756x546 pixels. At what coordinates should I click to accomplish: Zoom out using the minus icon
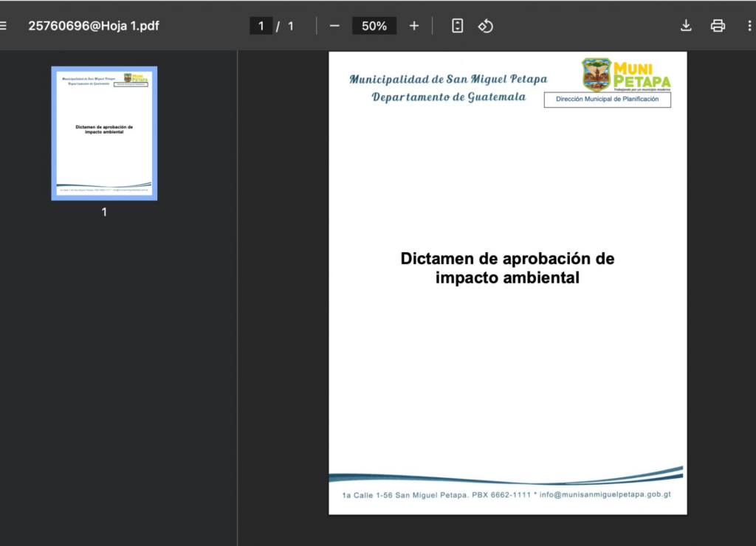[x=334, y=26]
